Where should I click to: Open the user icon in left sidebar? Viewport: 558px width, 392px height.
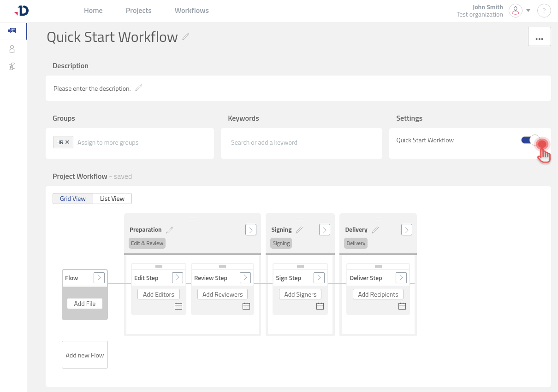tap(12, 49)
